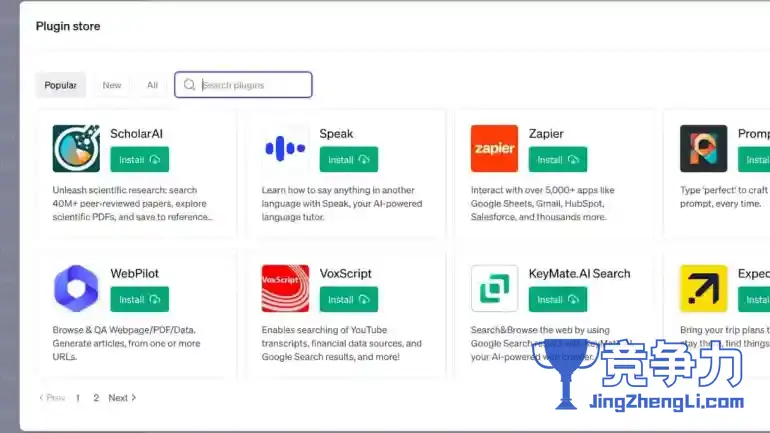This screenshot has height=433, width=770.
Task: Click the ScholarAI plugin logo icon
Action: [x=76, y=149]
